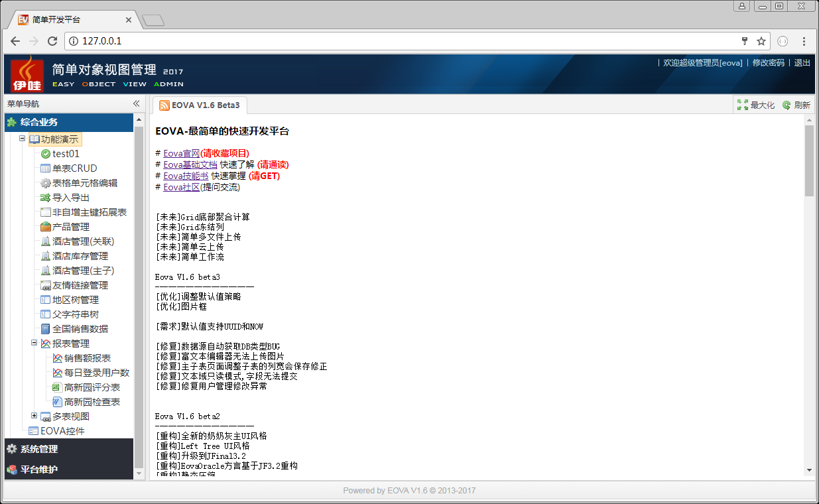Click the browser reload page icon
The width and height of the screenshot is (819, 504).
(x=52, y=41)
